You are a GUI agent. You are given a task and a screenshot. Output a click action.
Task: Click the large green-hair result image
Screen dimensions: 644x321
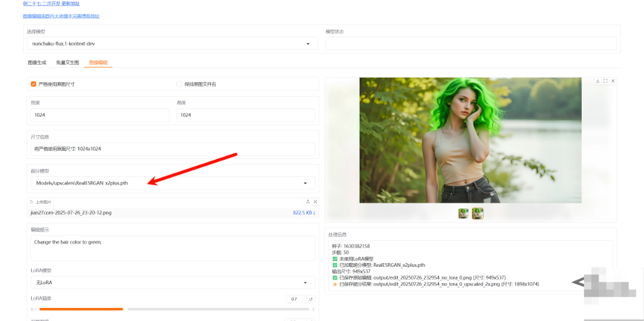[470, 140]
